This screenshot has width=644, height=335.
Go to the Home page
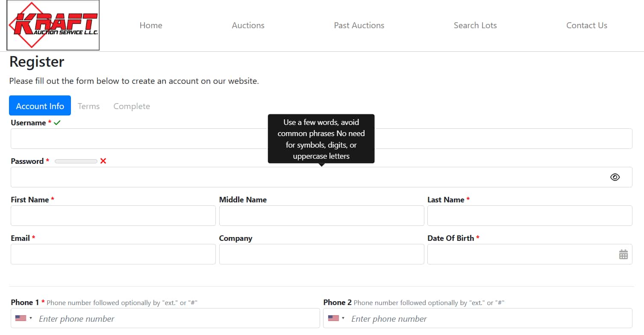151,25
